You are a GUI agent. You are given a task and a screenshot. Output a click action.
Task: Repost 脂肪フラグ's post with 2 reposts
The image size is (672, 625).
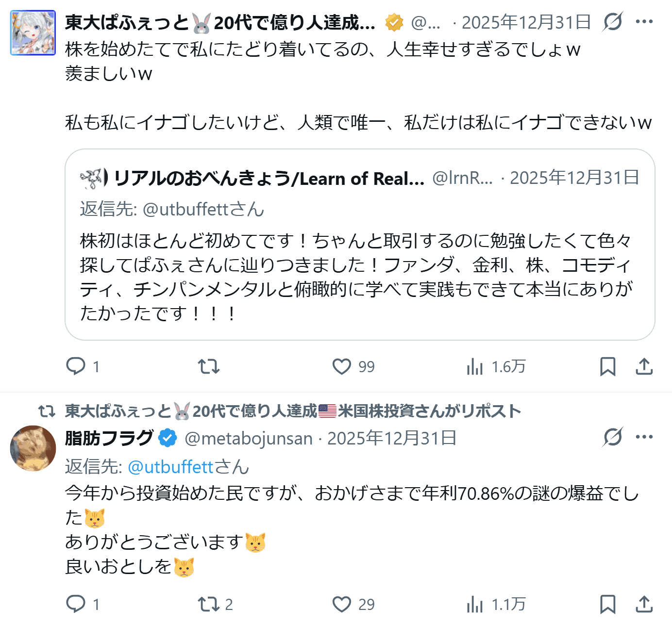point(209,604)
